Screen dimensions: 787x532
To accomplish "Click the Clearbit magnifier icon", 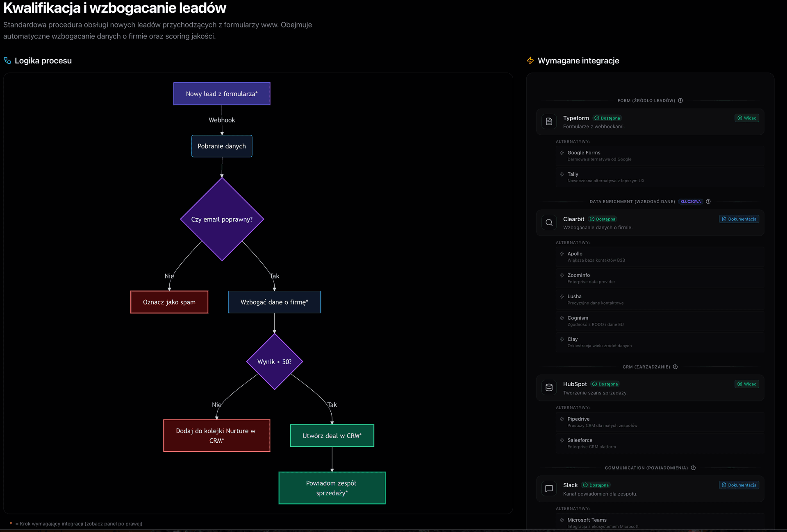I will pos(549,222).
